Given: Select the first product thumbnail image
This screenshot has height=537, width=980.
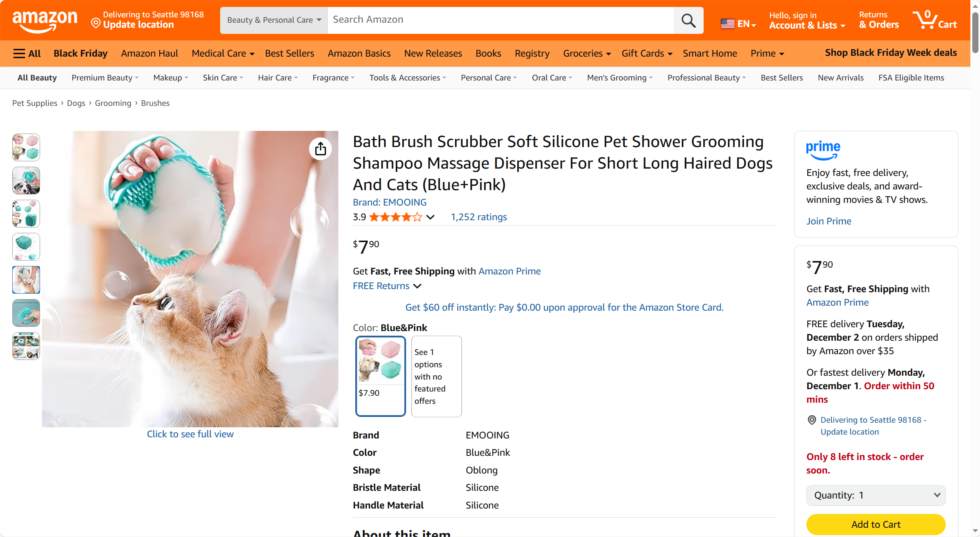Looking at the screenshot, I should click(x=26, y=147).
